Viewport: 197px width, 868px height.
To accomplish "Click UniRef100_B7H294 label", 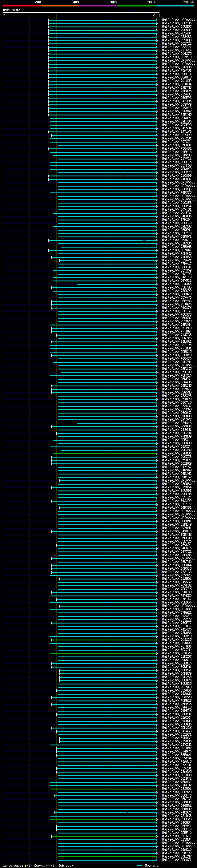I will (x=176, y=220).
